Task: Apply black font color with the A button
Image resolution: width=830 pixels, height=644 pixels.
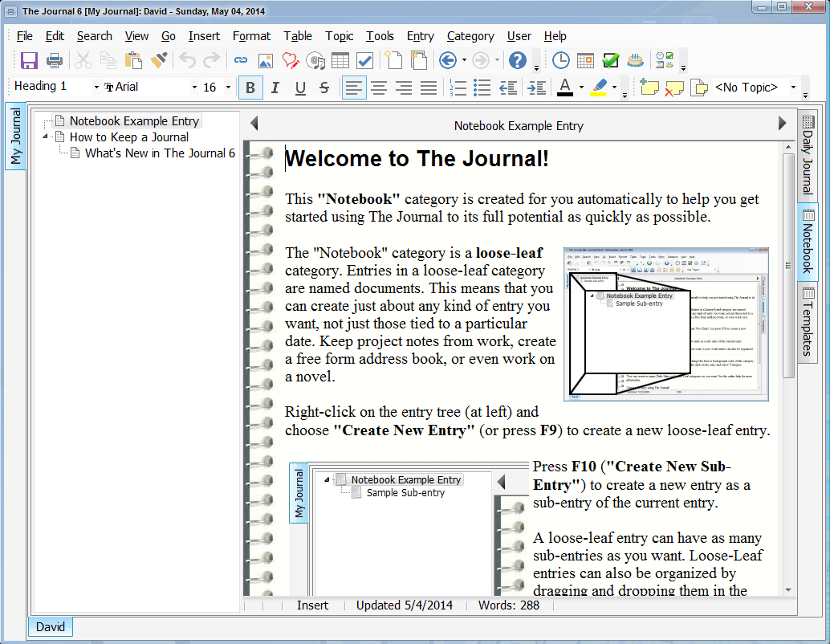Action: (x=565, y=88)
